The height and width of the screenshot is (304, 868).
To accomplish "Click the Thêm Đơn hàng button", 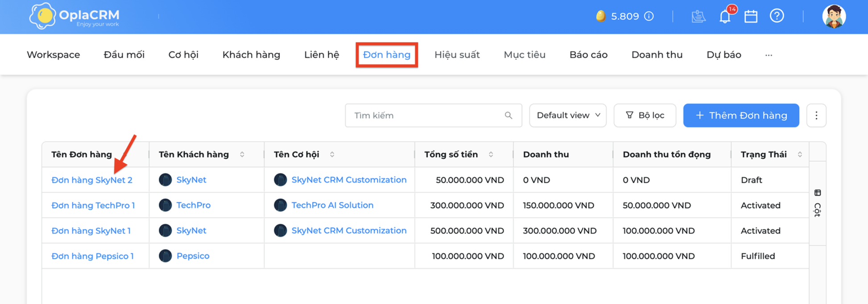I will (x=741, y=115).
